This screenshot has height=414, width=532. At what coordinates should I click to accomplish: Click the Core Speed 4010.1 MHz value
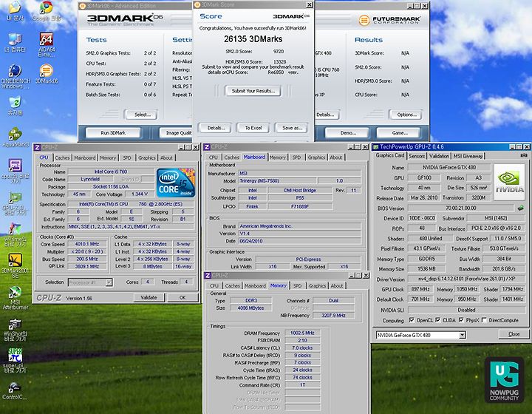[x=87, y=244]
